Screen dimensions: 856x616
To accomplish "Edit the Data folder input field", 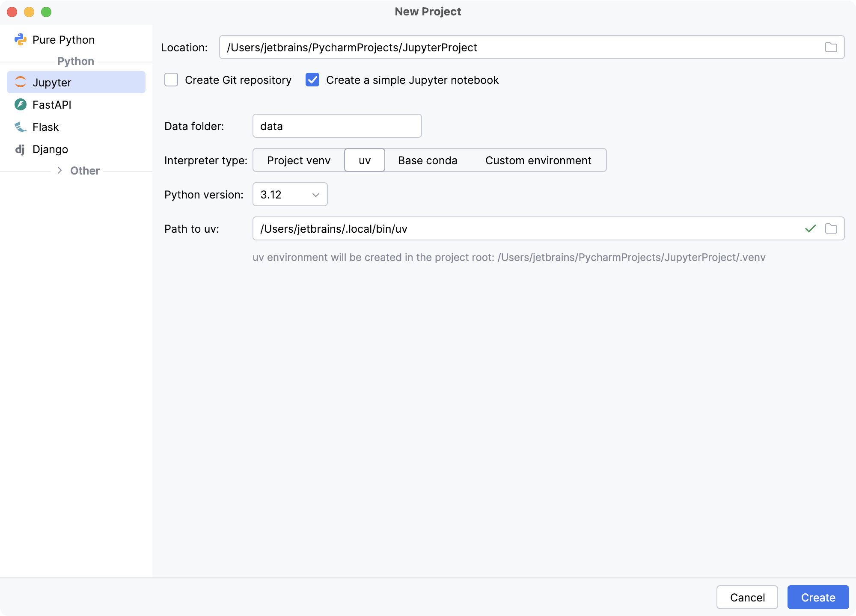I will [x=337, y=126].
